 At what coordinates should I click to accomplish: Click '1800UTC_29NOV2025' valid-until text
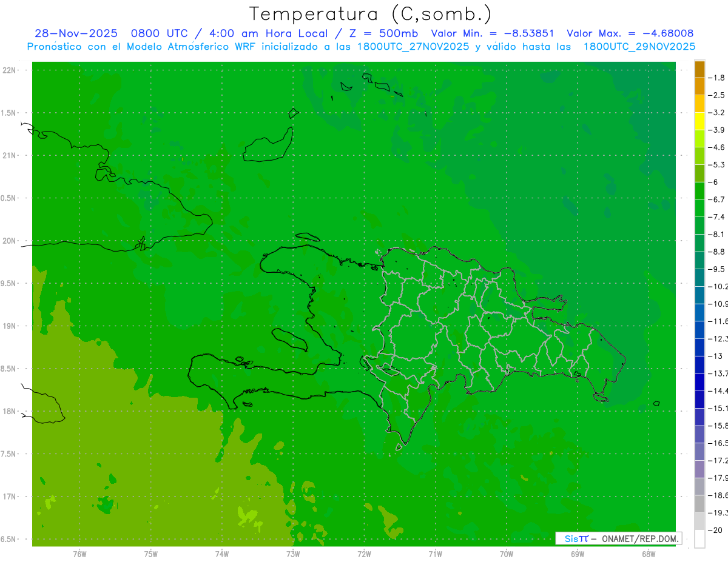pyautogui.click(x=639, y=47)
